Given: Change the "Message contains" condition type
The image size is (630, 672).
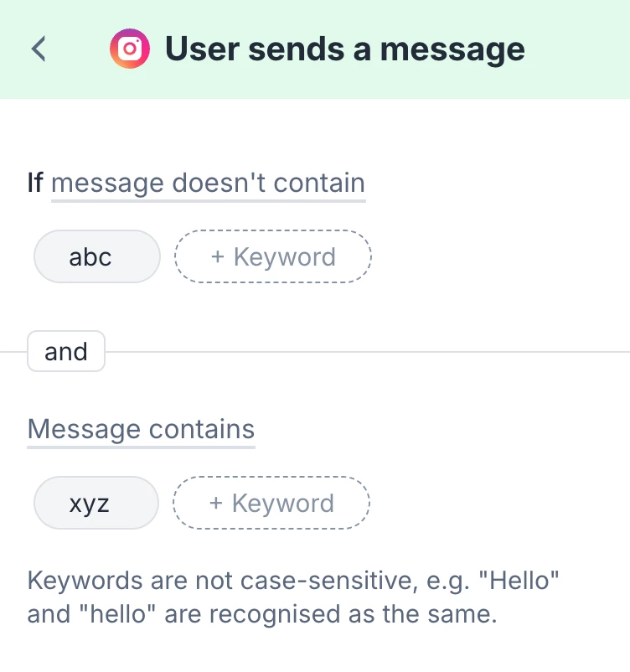Looking at the screenshot, I should click(141, 429).
